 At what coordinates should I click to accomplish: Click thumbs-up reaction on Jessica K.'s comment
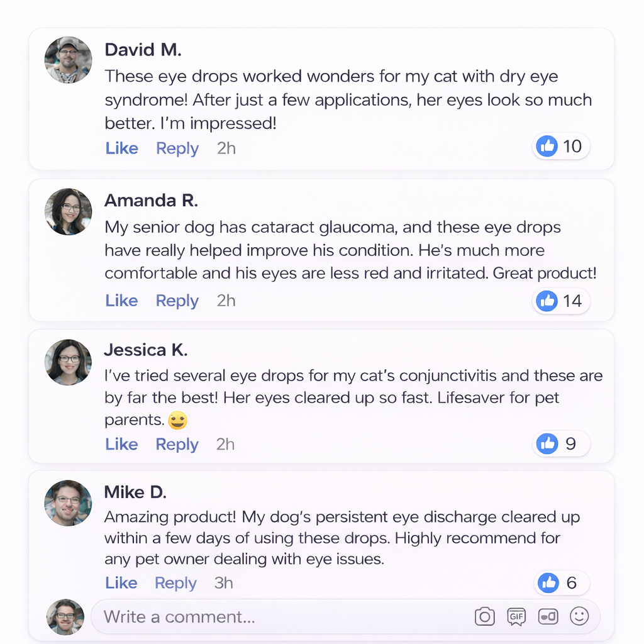click(547, 444)
